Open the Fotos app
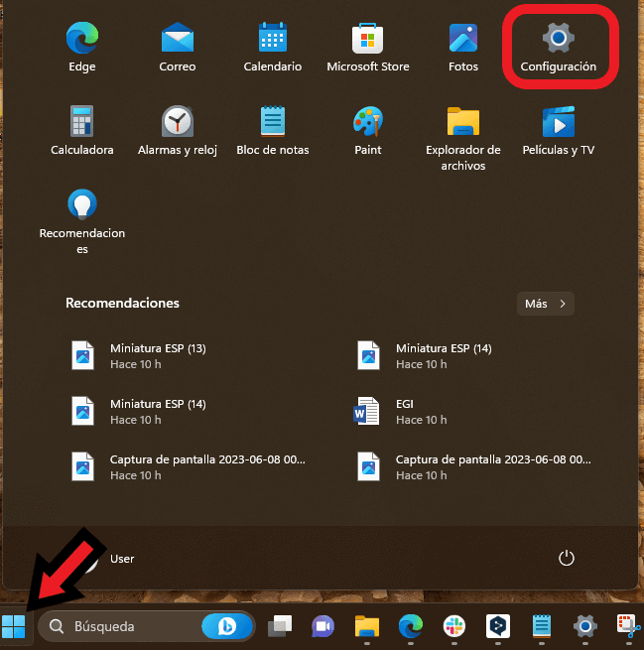The height and width of the screenshot is (650, 644). click(x=462, y=48)
